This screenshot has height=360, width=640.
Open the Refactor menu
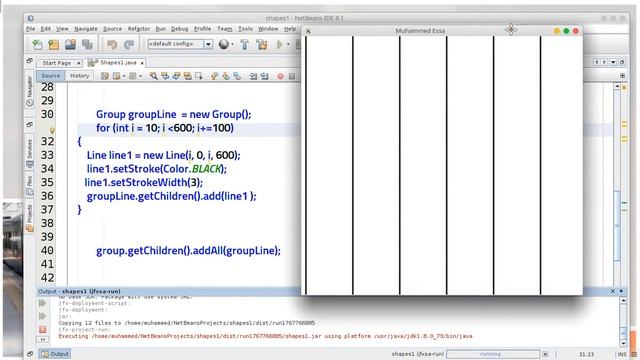coord(139,29)
